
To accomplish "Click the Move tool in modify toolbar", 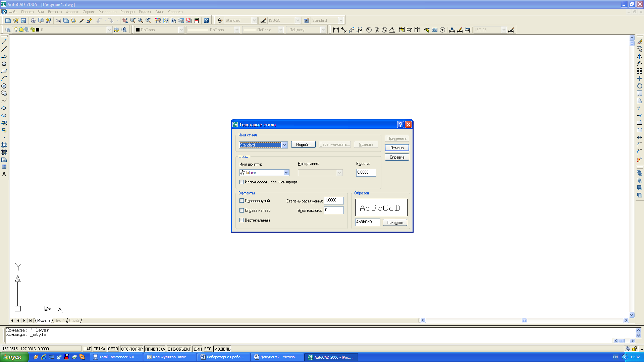I will click(x=640, y=78).
